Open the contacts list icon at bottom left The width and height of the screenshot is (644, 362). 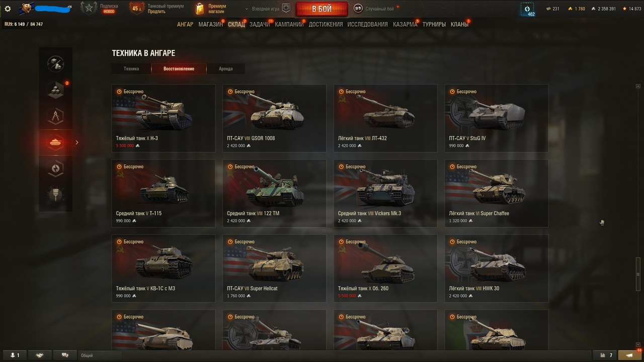tap(15, 355)
